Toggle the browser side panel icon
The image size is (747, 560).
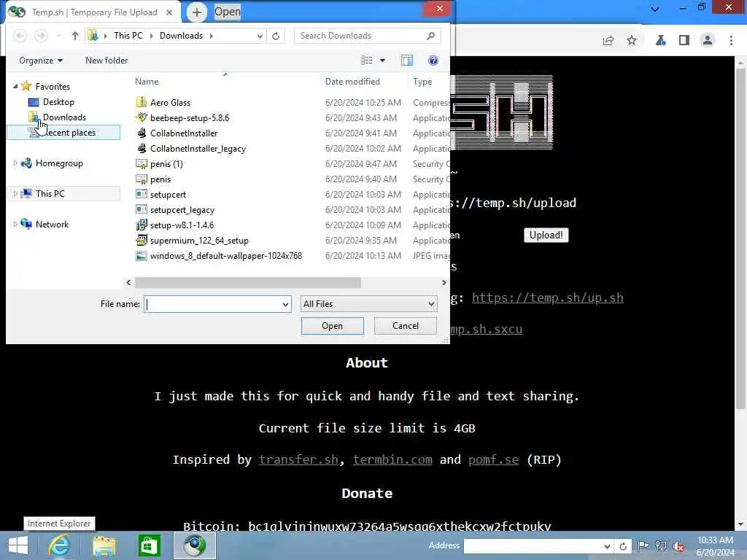point(684,41)
